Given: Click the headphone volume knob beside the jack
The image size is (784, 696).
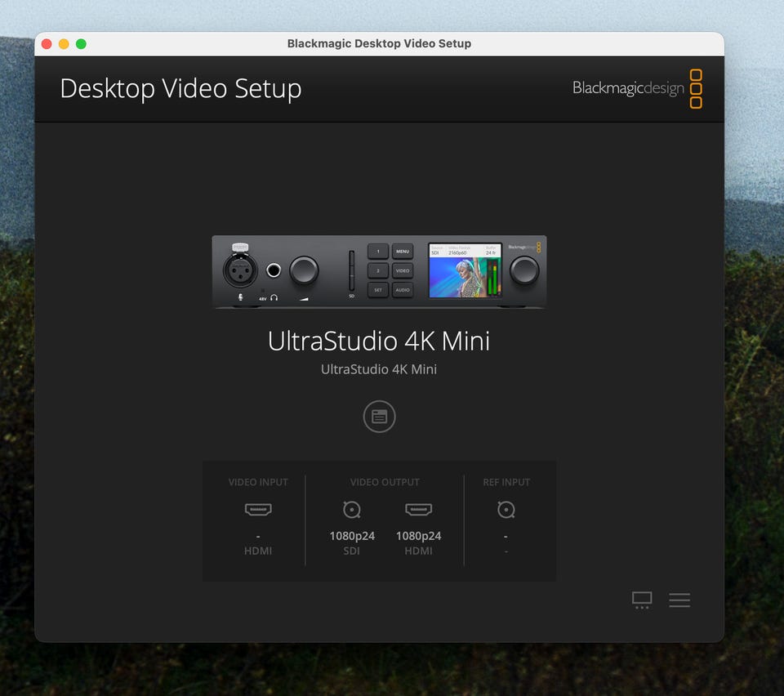Looking at the screenshot, I should [304, 270].
